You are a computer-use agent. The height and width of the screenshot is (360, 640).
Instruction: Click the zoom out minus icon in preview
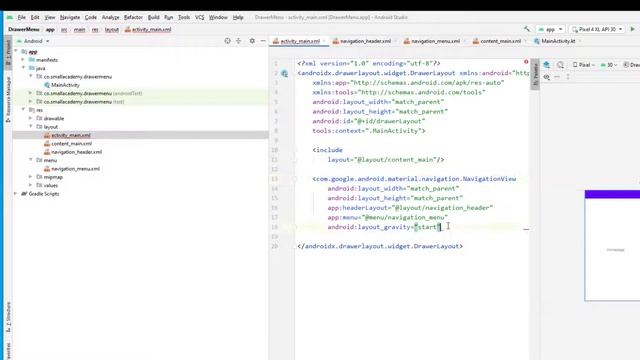(557, 77)
